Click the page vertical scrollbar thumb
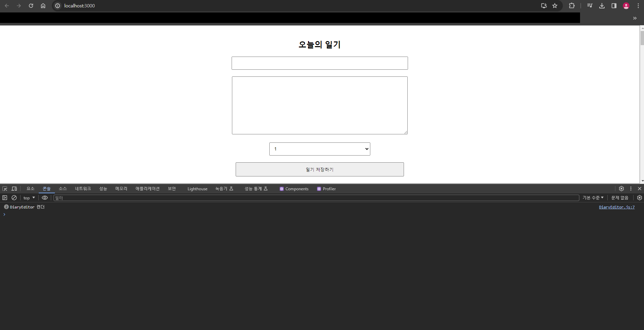This screenshot has width=644, height=330. (642, 38)
